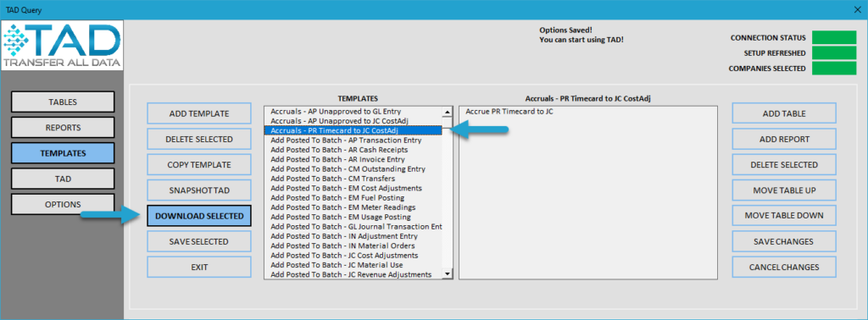Click the templates list scroll up arrow

pos(448,112)
